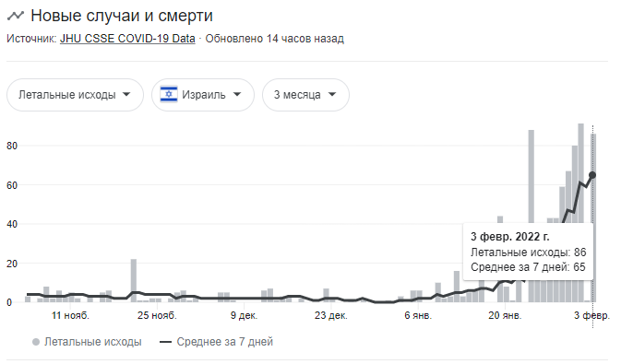
Task: Click the Летальные исходы legend label
Action: [92, 342]
